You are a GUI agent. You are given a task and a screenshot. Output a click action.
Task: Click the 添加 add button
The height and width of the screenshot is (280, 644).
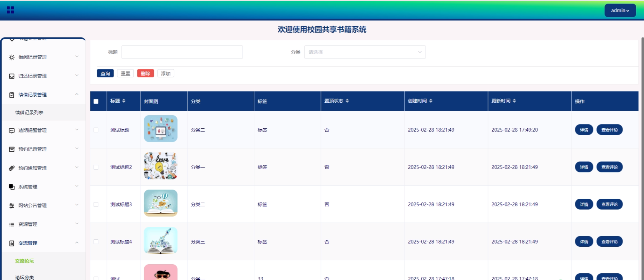coord(166,74)
